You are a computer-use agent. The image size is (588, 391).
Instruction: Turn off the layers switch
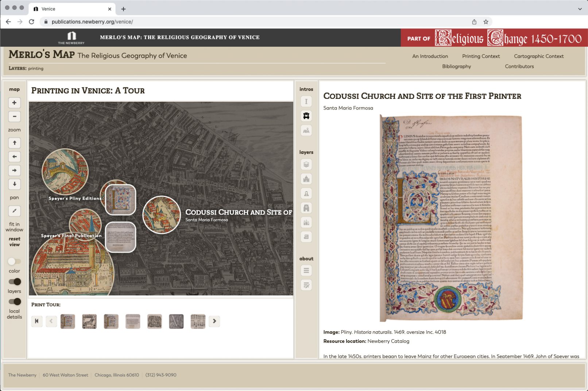[15, 282]
